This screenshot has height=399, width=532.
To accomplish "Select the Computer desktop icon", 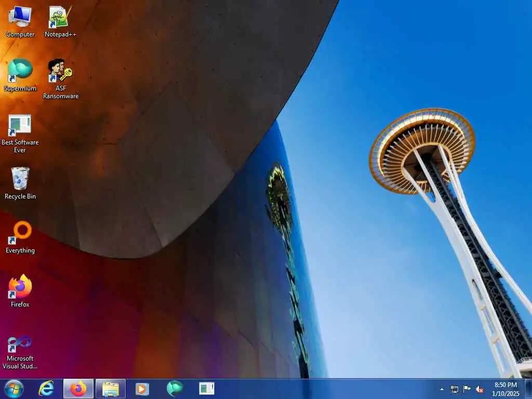I will click(20, 21).
